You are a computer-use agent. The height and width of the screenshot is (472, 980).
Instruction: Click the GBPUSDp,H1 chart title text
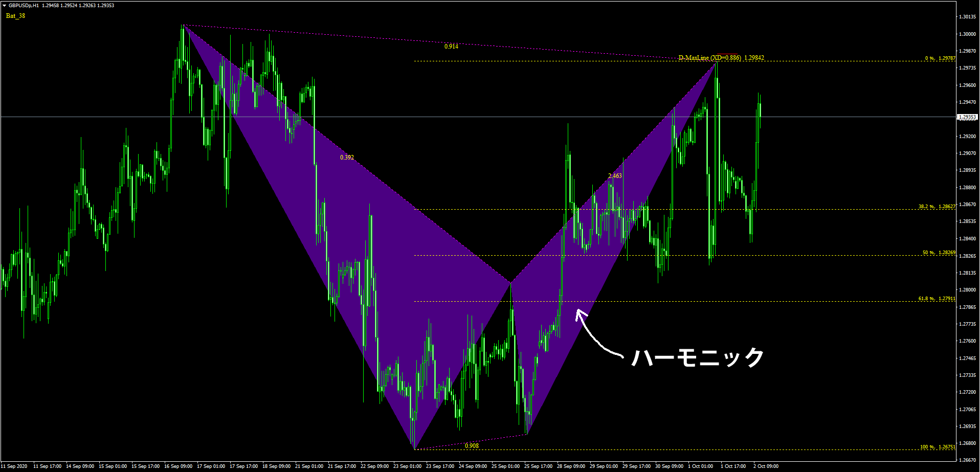(x=24, y=6)
